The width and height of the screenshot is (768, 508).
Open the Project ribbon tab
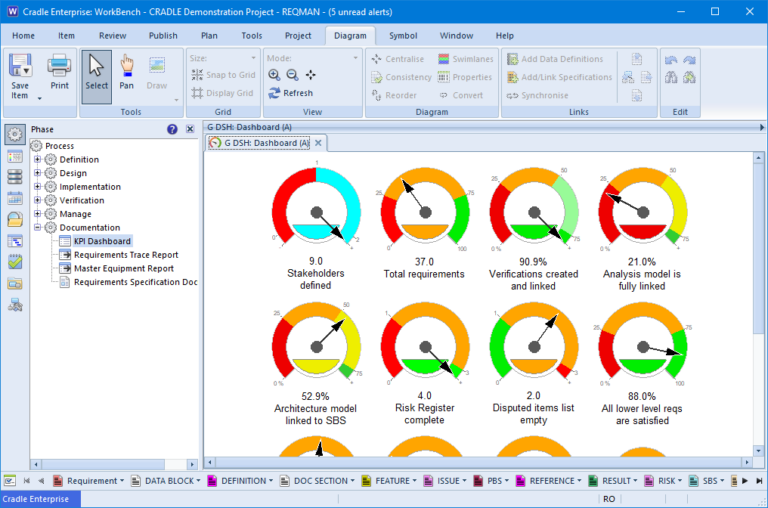pyautogui.click(x=298, y=35)
